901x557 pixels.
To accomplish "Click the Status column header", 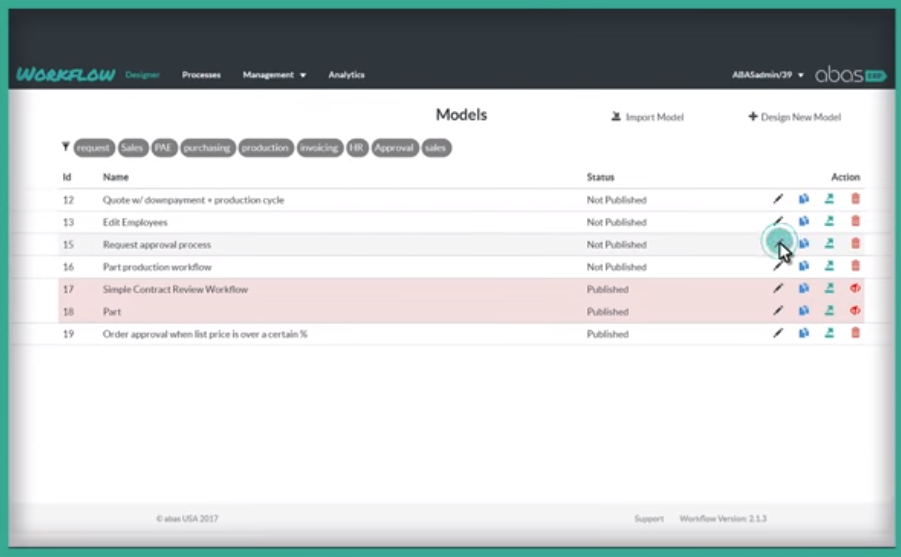I will pyautogui.click(x=600, y=177).
